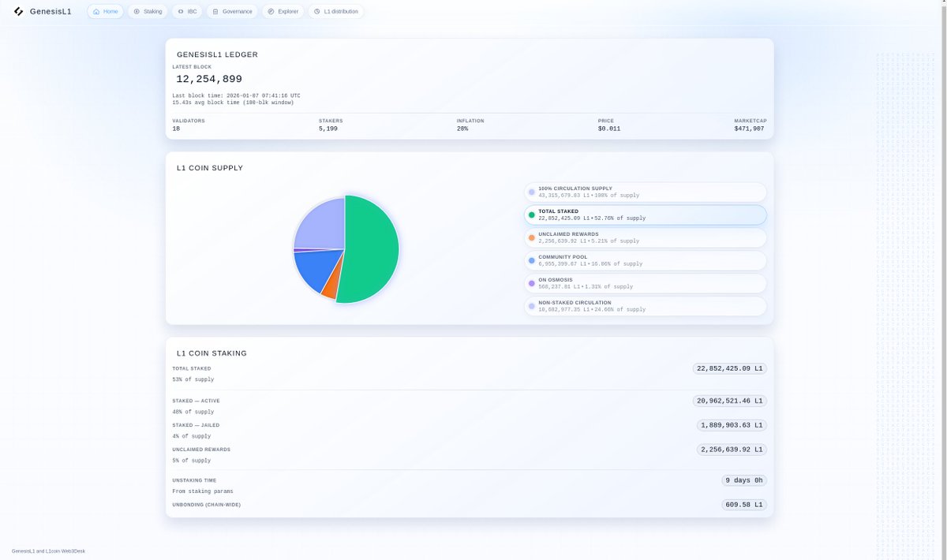This screenshot has height=560, width=947.
Task: Click the GenesisL1 logo icon
Action: coord(19,12)
